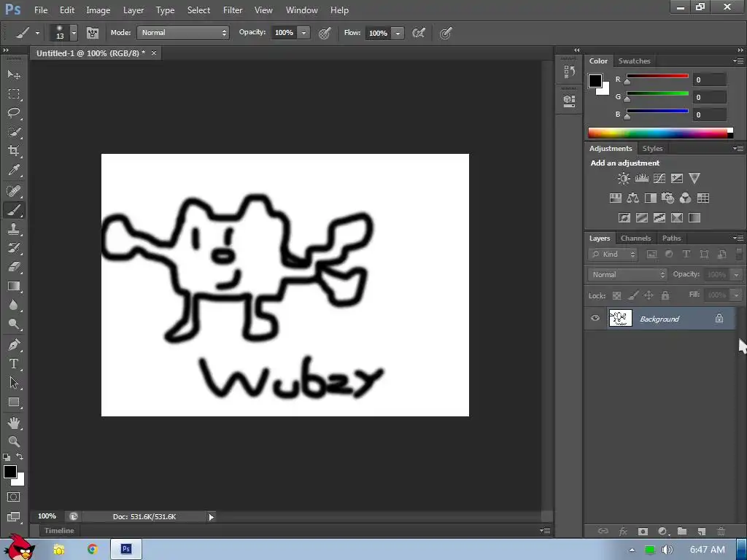747x560 pixels.
Task: Select the Gradient tool
Action: coord(14,286)
